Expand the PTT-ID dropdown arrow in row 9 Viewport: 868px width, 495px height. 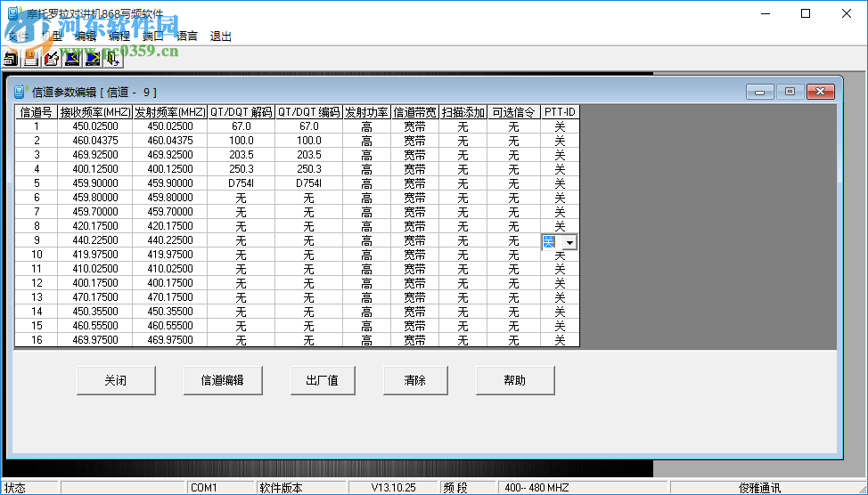[x=569, y=242]
